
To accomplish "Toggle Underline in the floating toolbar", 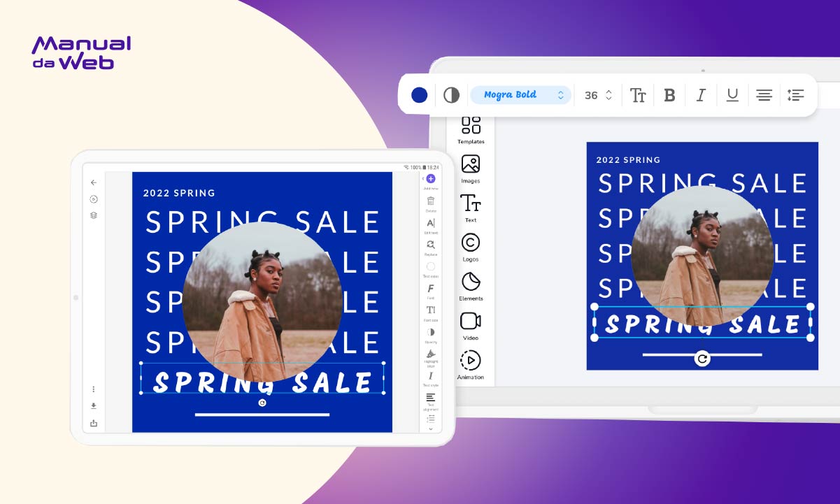I will click(732, 95).
